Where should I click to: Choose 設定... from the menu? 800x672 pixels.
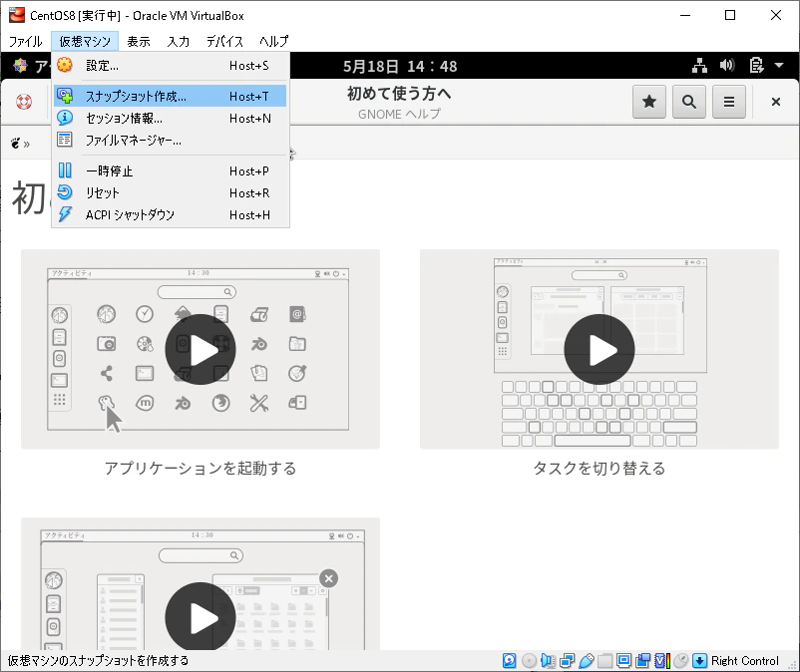coord(171,65)
